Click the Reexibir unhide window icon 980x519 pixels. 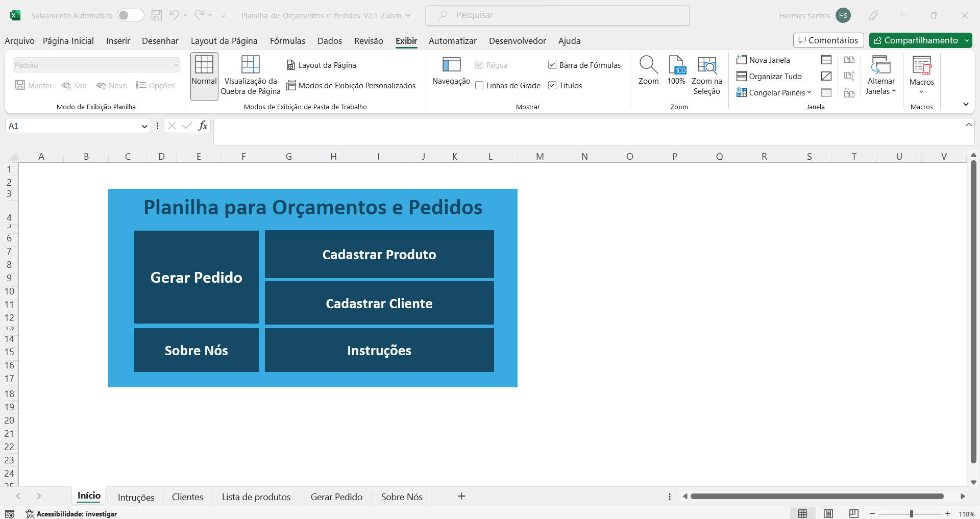click(x=826, y=92)
